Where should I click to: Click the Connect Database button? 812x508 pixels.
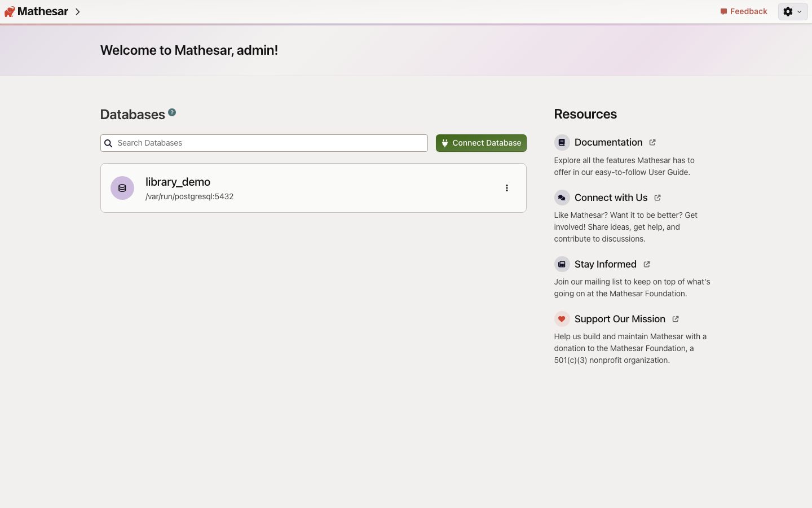tap(481, 143)
